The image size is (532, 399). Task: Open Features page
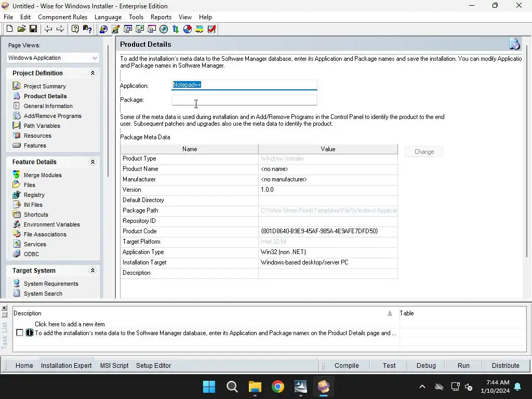(35, 145)
